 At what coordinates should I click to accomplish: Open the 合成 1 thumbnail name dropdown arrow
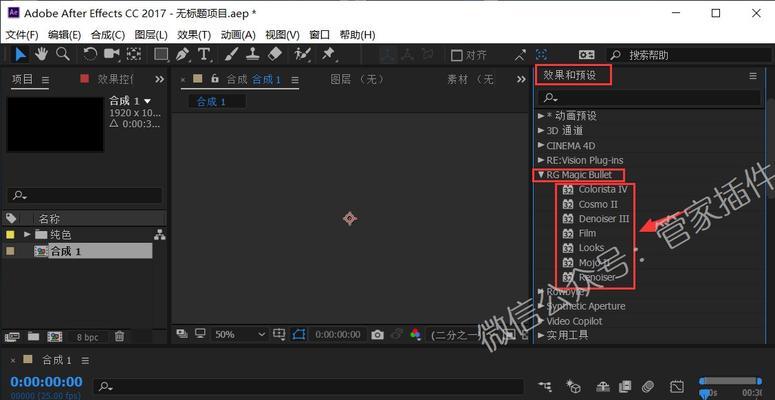pyautogui.click(x=147, y=101)
